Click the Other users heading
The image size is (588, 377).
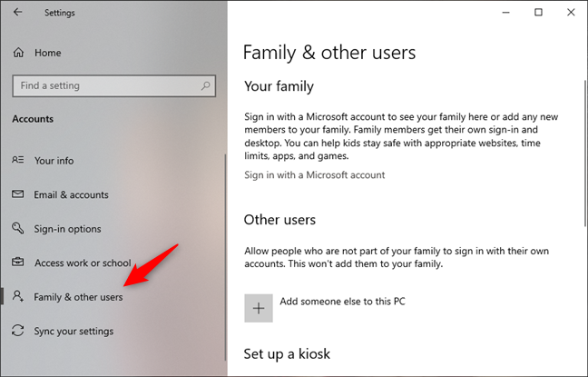coord(279,220)
